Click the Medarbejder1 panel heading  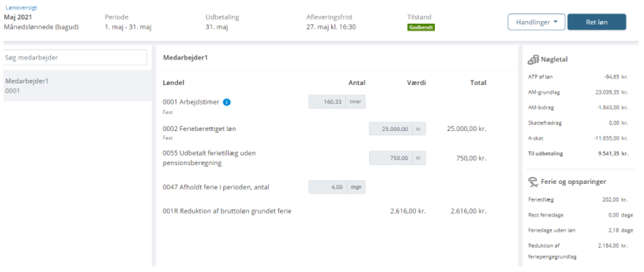point(185,58)
